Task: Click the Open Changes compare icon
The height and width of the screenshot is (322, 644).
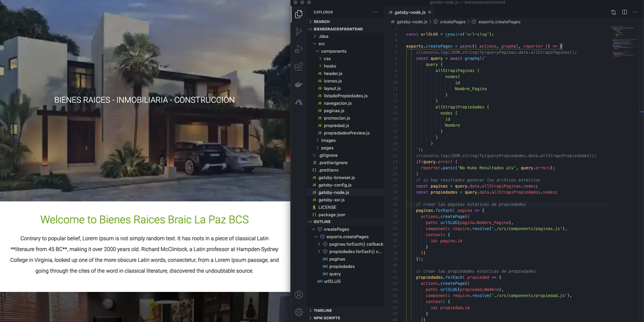Action: (x=613, y=12)
